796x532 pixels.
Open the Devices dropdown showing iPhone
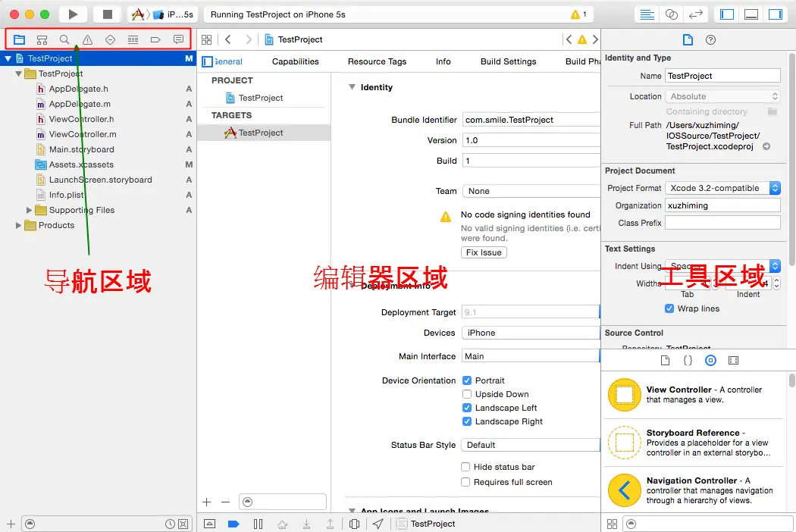point(531,333)
